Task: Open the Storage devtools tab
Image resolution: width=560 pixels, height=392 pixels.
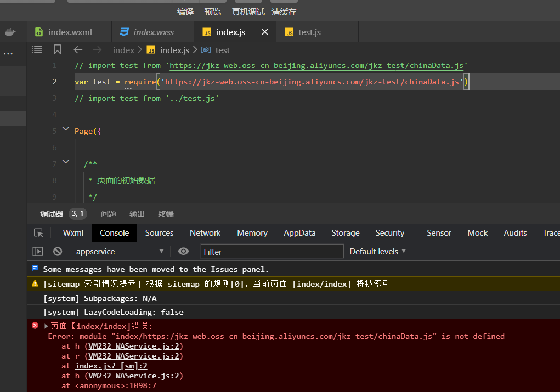Action: tap(346, 233)
